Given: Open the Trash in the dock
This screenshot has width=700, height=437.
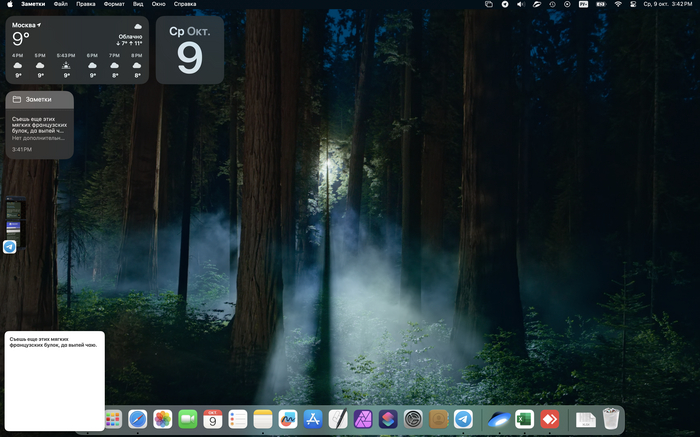Looking at the screenshot, I should pos(612,420).
